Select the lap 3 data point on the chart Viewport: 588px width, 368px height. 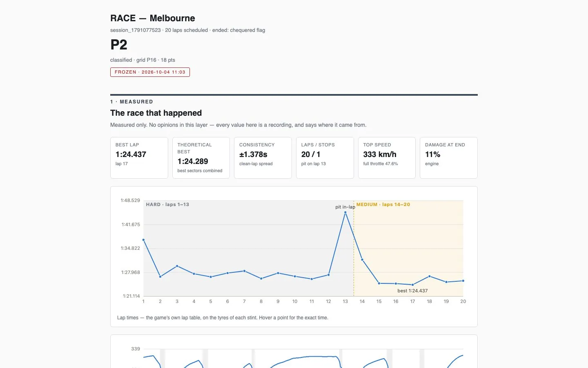(x=177, y=266)
